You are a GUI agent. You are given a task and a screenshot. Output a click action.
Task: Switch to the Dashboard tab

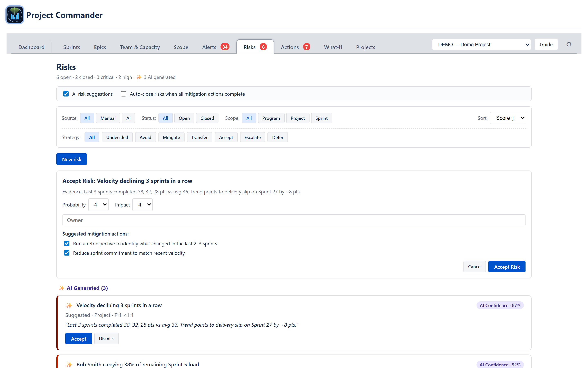(31, 47)
